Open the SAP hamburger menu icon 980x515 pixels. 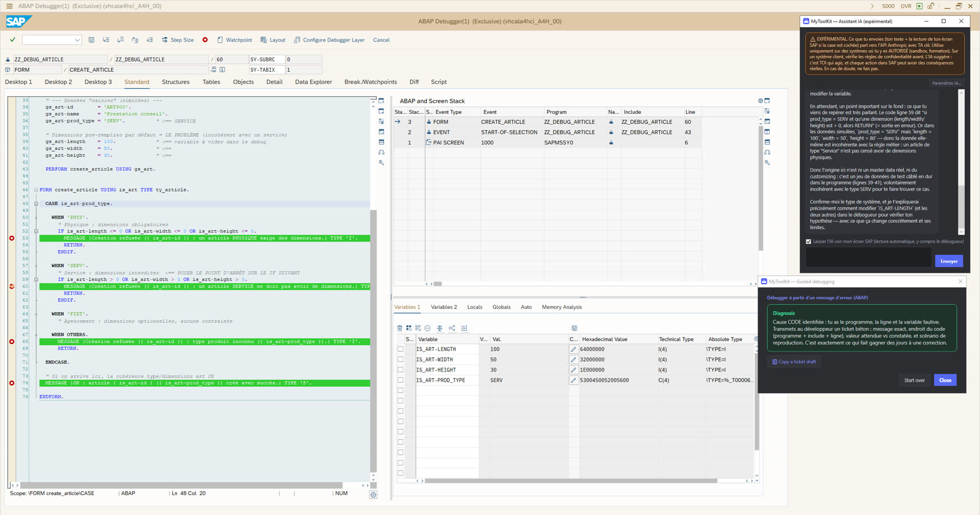coord(9,6)
